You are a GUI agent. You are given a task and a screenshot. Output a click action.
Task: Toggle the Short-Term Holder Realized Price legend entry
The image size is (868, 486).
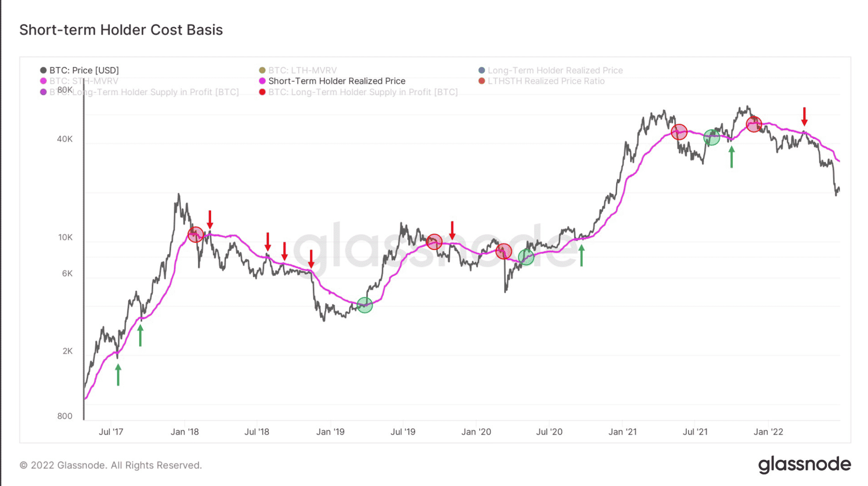(x=336, y=81)
